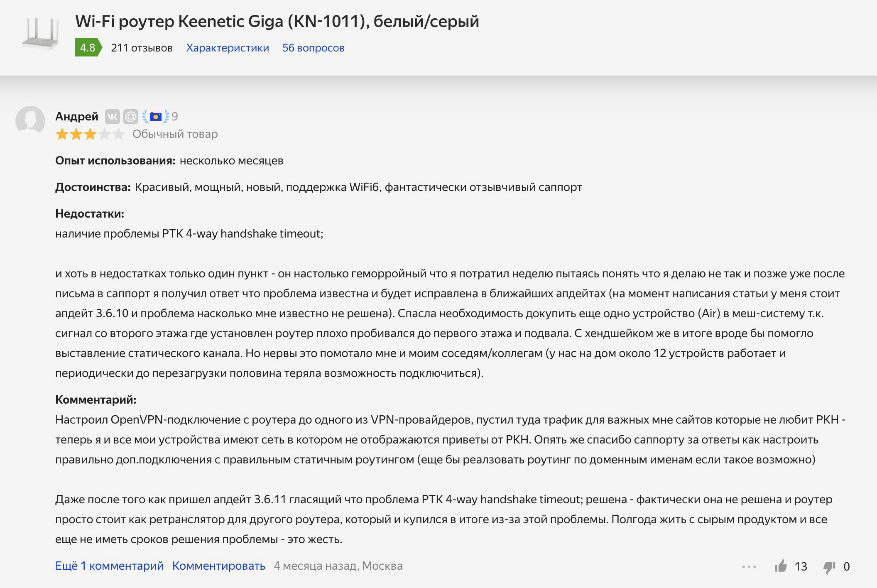
Task: Click the like count 13
Action: coord(801,567)
